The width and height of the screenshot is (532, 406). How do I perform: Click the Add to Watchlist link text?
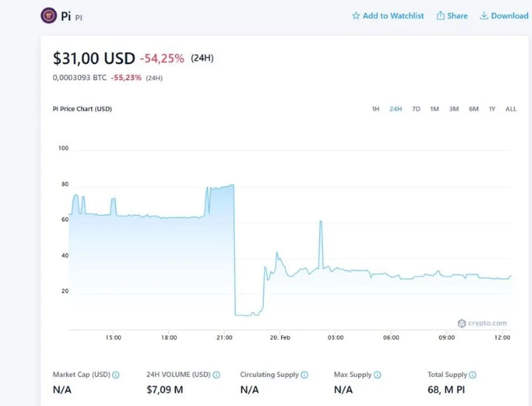(393, 16)
